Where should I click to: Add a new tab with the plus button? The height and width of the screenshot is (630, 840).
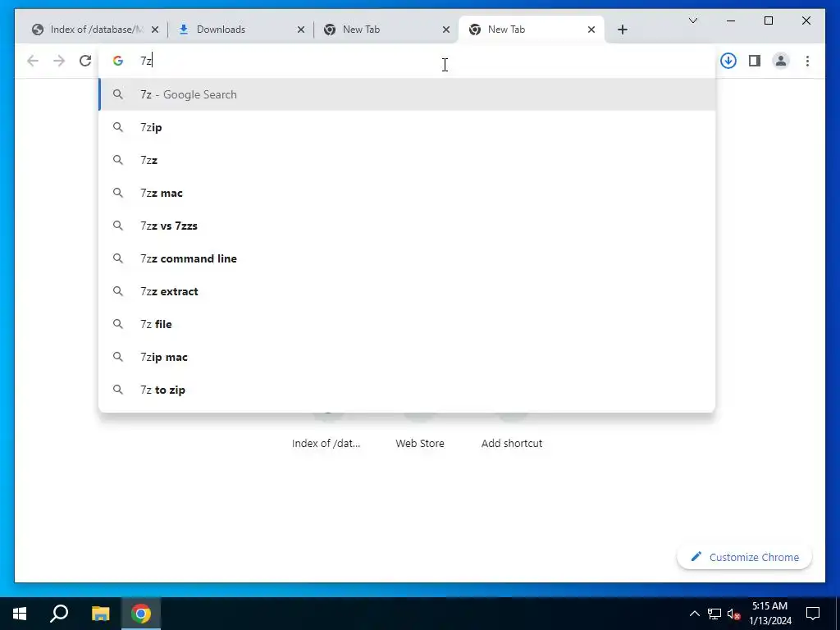tap(622, 30)
